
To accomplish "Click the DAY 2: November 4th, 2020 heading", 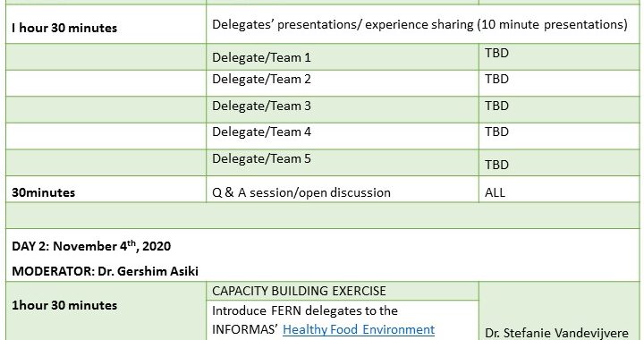I will click(91, 246).
